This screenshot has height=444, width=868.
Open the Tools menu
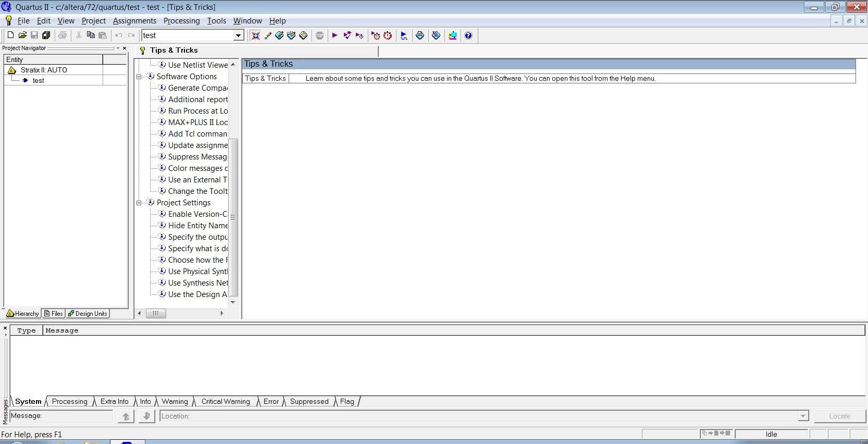[x=217, y=21]
